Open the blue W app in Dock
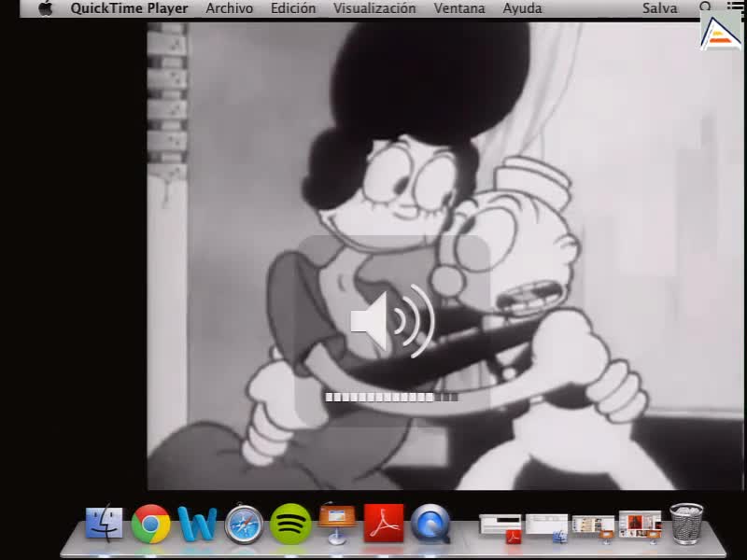Image resolution: width=747 pixels, height=560 pixels. 197,524
